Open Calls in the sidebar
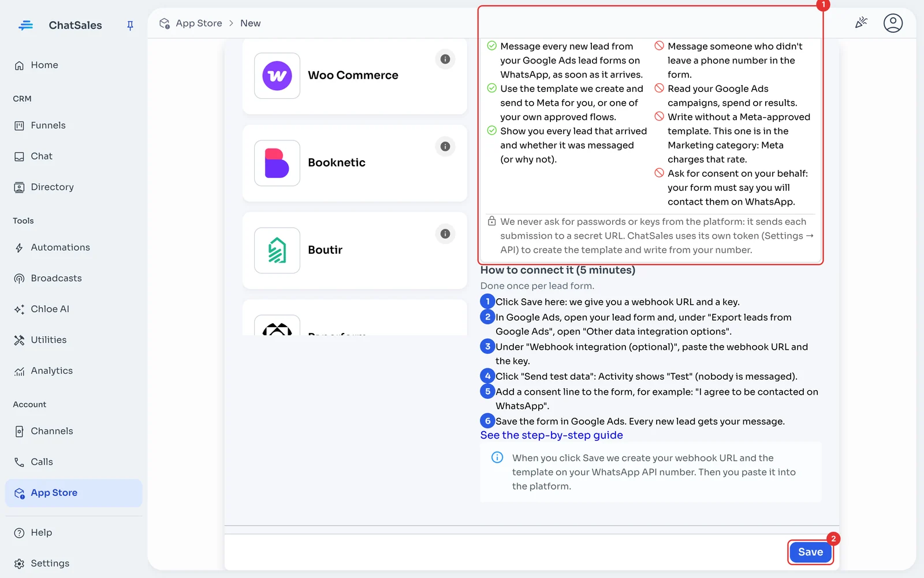This screenshot has height=578, width=924. [74, 462]
